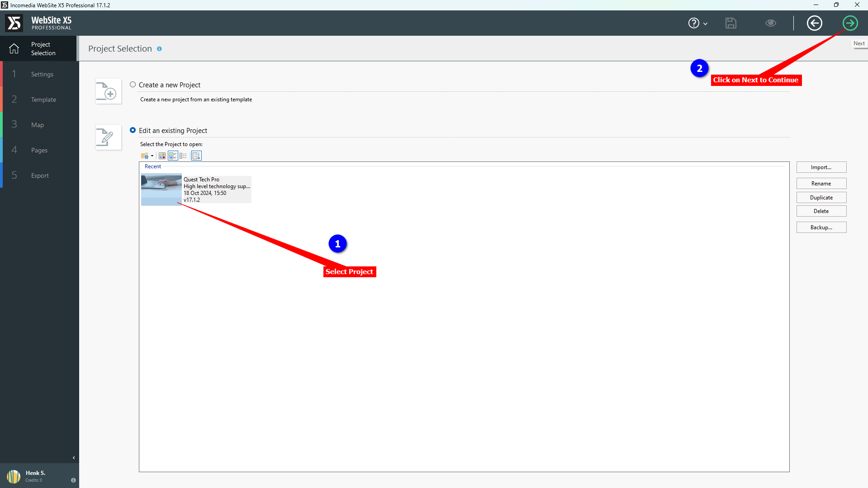Click the WebSite X5 logo icon
Viewport: 868px width, 488px height.
pos(14,23)
